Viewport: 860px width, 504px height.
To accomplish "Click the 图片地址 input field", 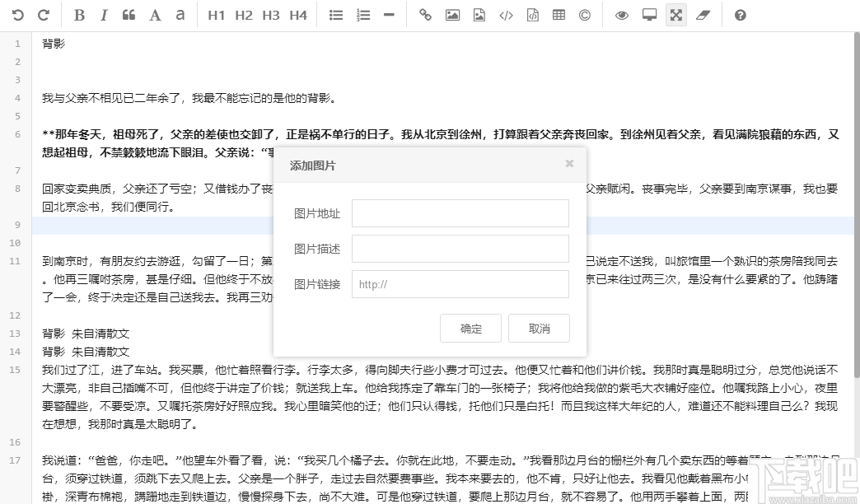I will pos(460,212).
